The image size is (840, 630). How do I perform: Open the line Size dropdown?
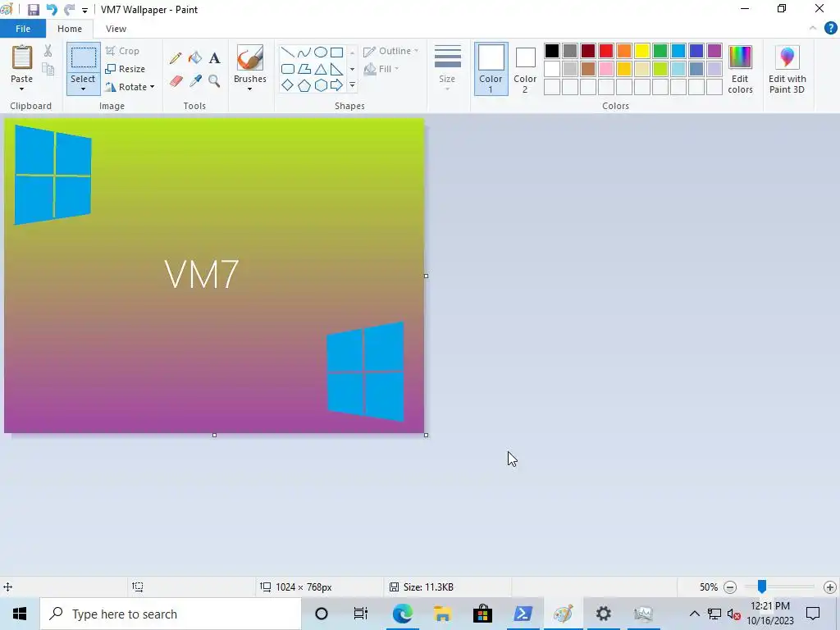tap(447, 69)
